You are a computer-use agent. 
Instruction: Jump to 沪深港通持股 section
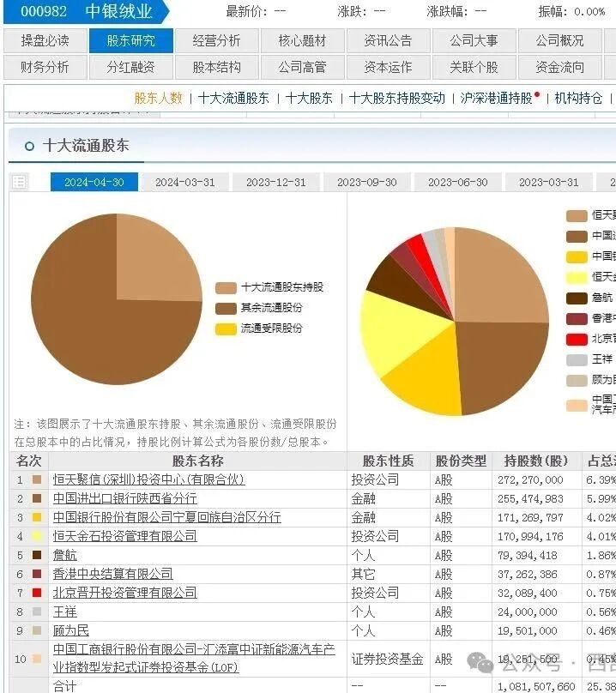point(496,98)
